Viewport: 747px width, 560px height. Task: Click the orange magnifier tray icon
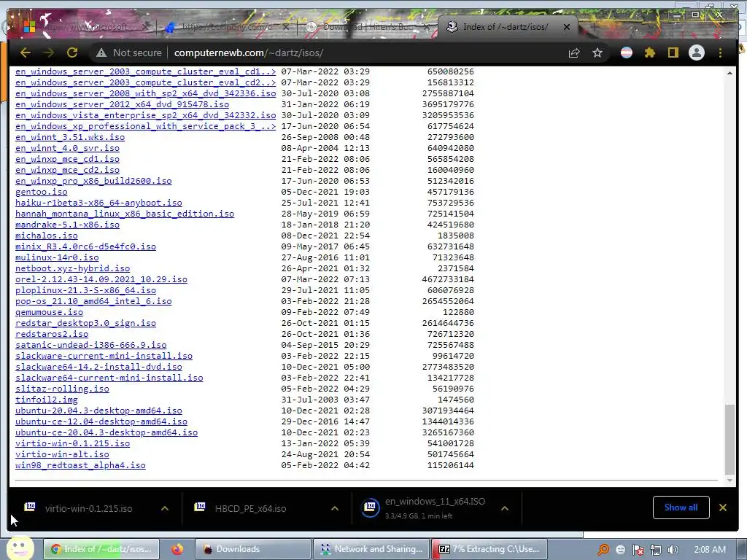pos(603,550)
